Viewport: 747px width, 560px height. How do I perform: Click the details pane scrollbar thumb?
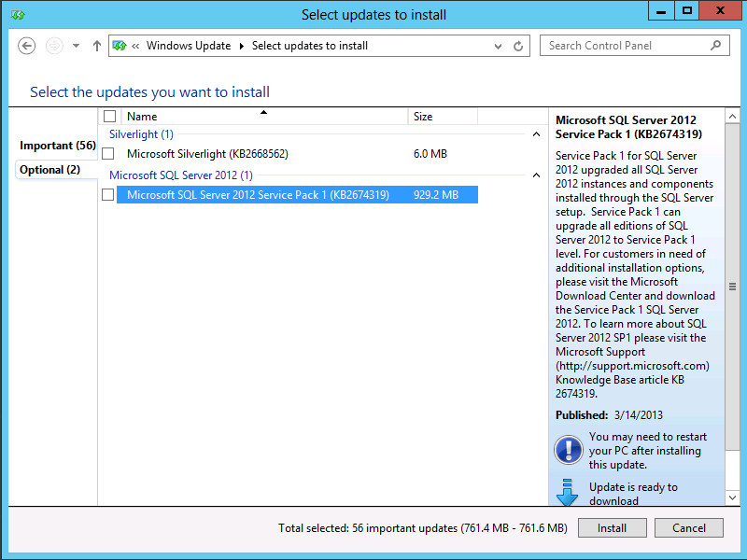tap(732, 287)
